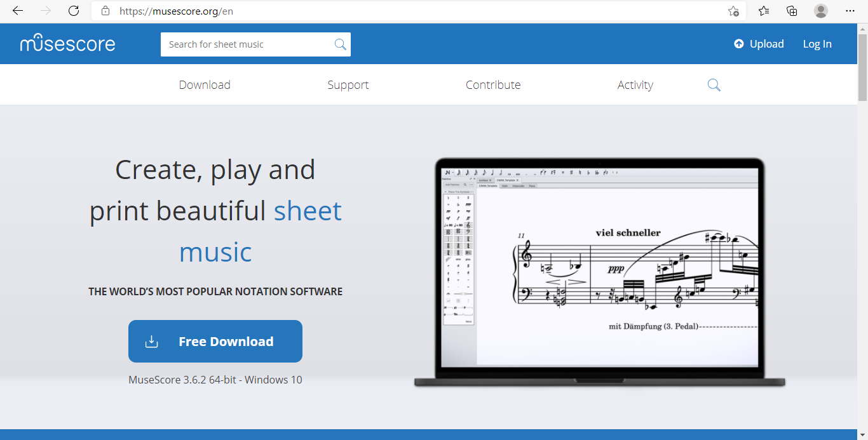Open the Support menu item

pos(348,85)
